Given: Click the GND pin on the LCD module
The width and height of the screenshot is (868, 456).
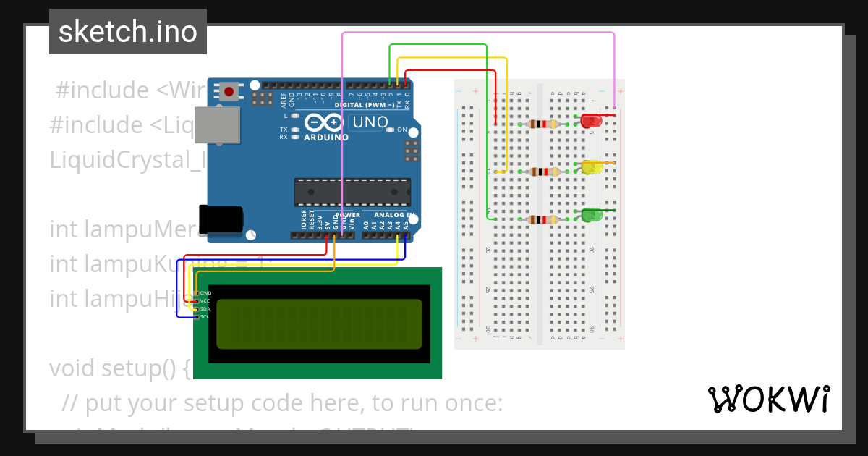Looking at the screenshot, I should 197,293.
